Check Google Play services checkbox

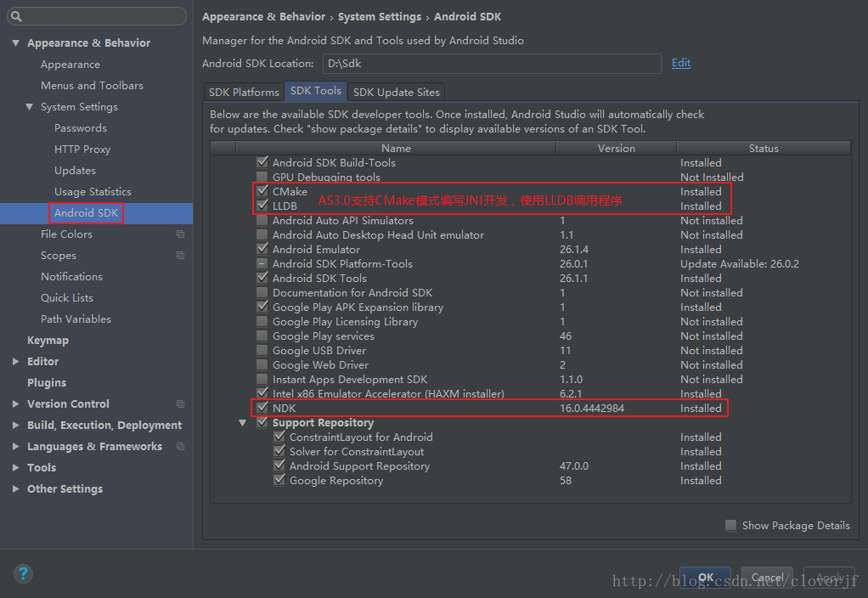(x=262, y=336)
